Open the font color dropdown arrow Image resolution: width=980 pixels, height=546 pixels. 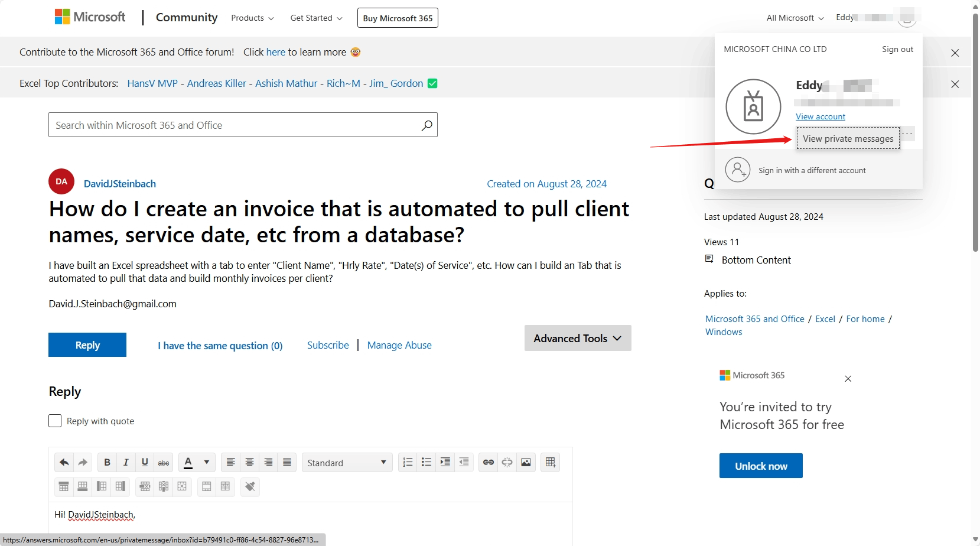tap(207, 462)
